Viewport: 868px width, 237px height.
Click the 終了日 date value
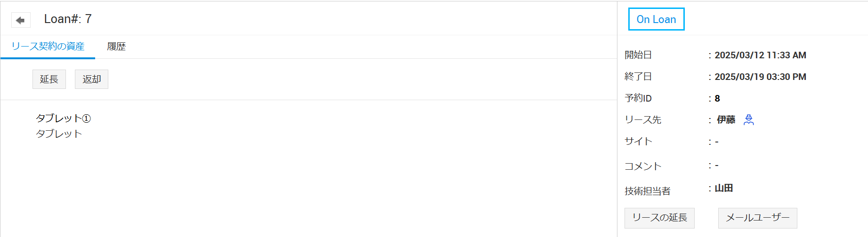coord(760,77)
